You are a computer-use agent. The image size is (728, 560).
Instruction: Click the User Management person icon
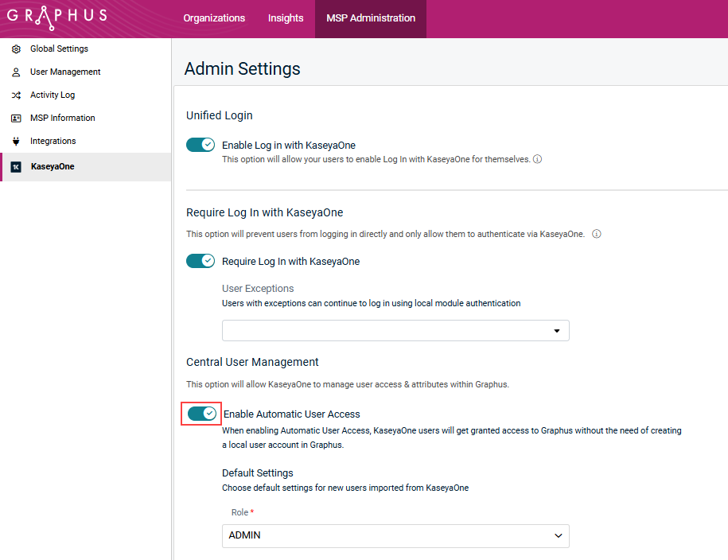pyautogui.click(x=16, y=72)
